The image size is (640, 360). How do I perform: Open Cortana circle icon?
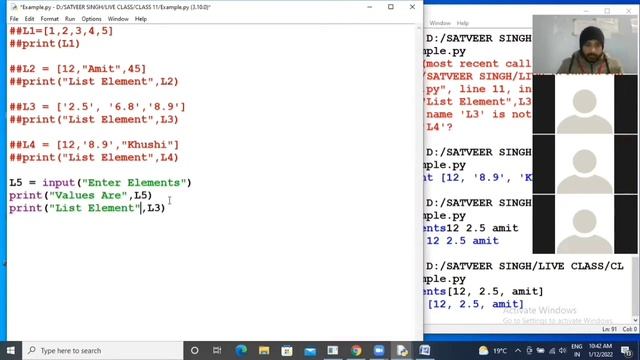(x=195, y=351)
